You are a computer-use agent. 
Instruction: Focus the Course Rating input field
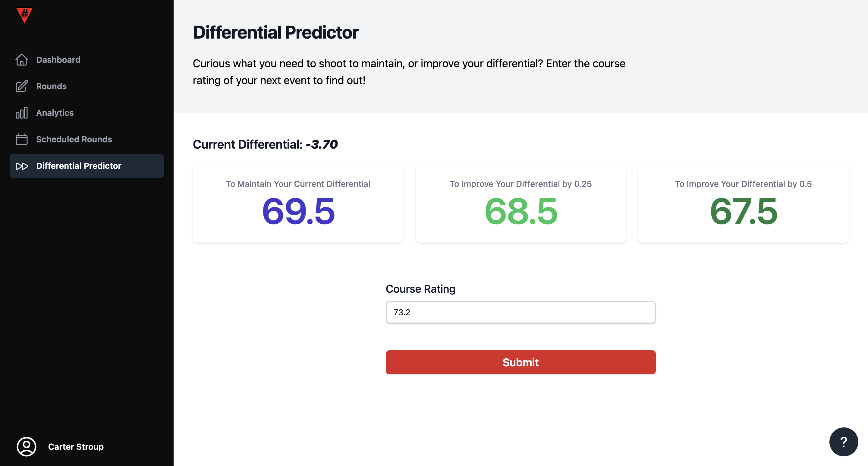coord(520,312)
